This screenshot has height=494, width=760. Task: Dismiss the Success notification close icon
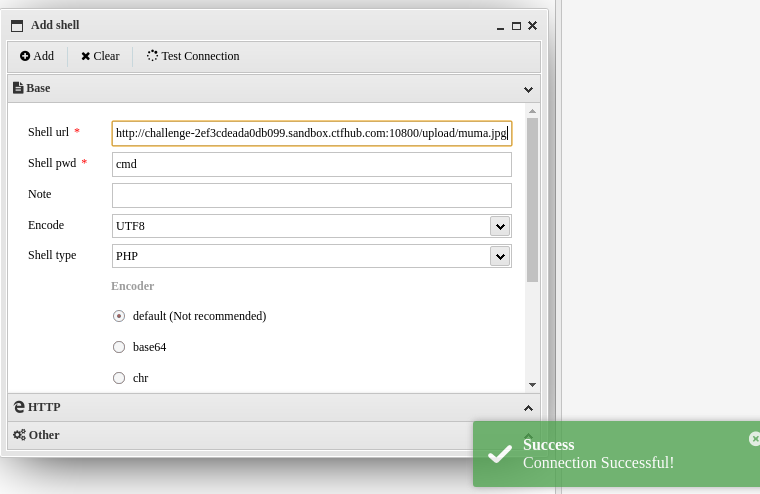pyautogui.click(x=754, y=438)
